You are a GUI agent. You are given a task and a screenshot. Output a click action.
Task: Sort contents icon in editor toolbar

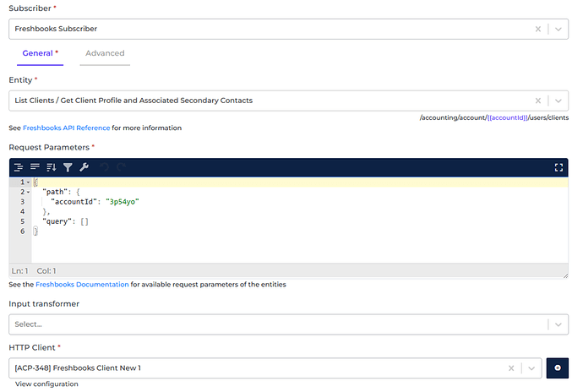coord(52,167)
